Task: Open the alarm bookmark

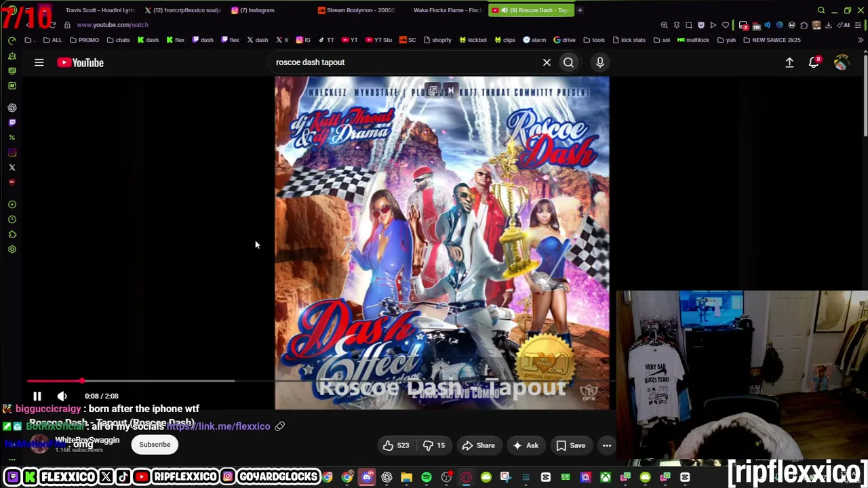Action: 534,40
